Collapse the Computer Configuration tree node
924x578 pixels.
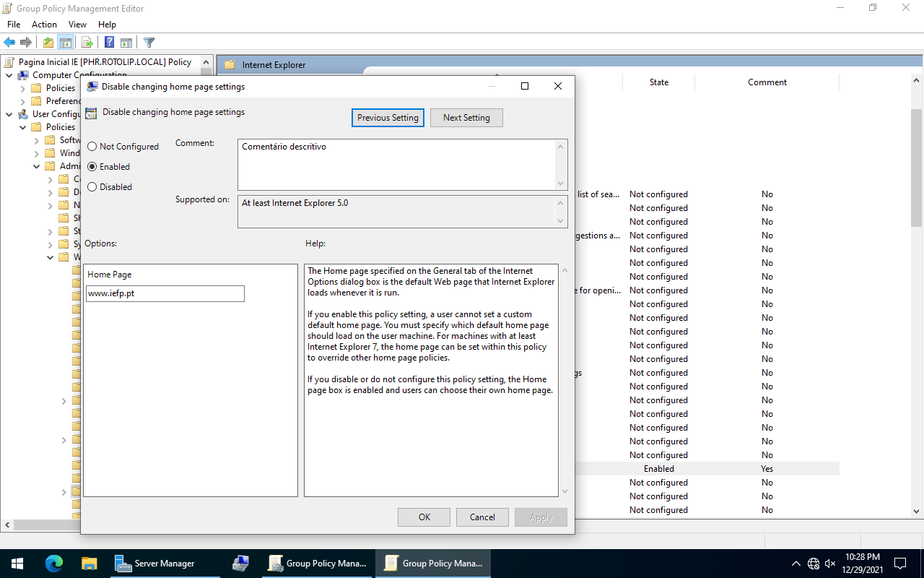9,75
